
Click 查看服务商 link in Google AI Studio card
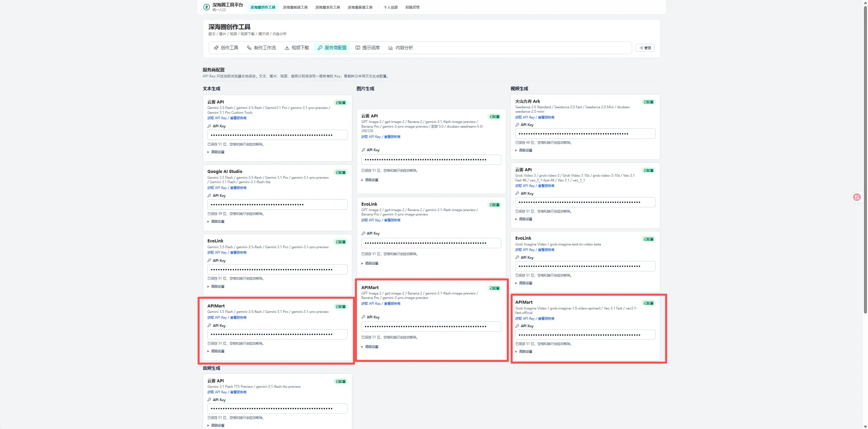click(238, 188)
